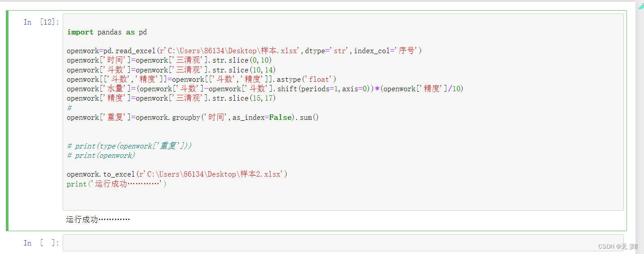This screenshot has height=254, width=644.
Task: Click the print('运行成功…') code line
Action: [117, 184]
